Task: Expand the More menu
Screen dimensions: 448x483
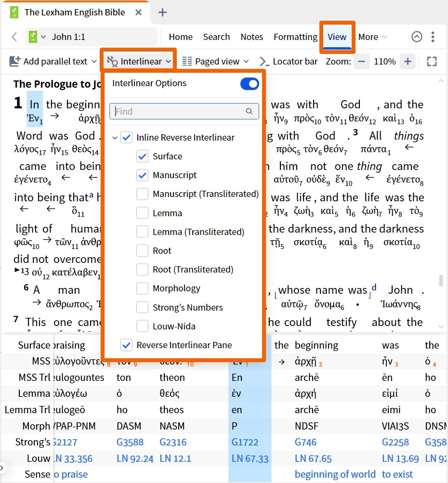Action: [372, 37]
